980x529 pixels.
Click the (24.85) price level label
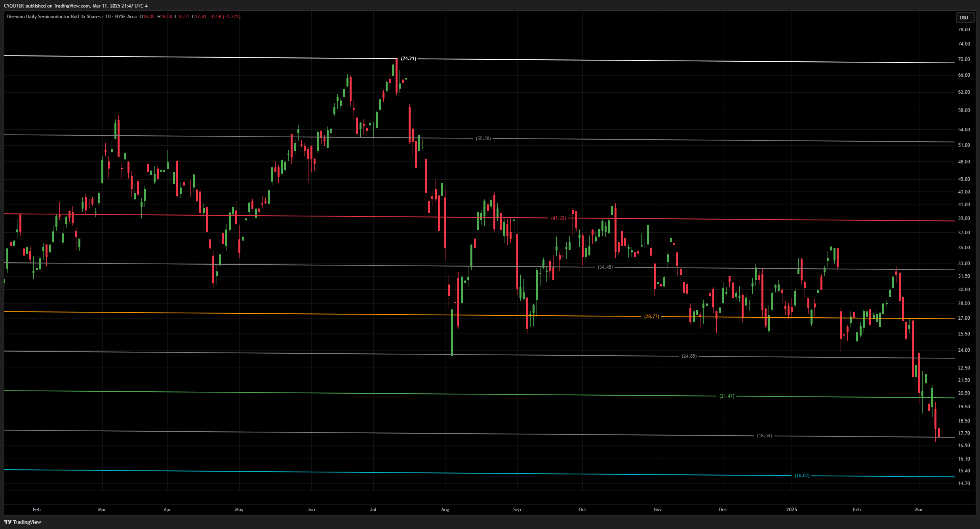689,356
